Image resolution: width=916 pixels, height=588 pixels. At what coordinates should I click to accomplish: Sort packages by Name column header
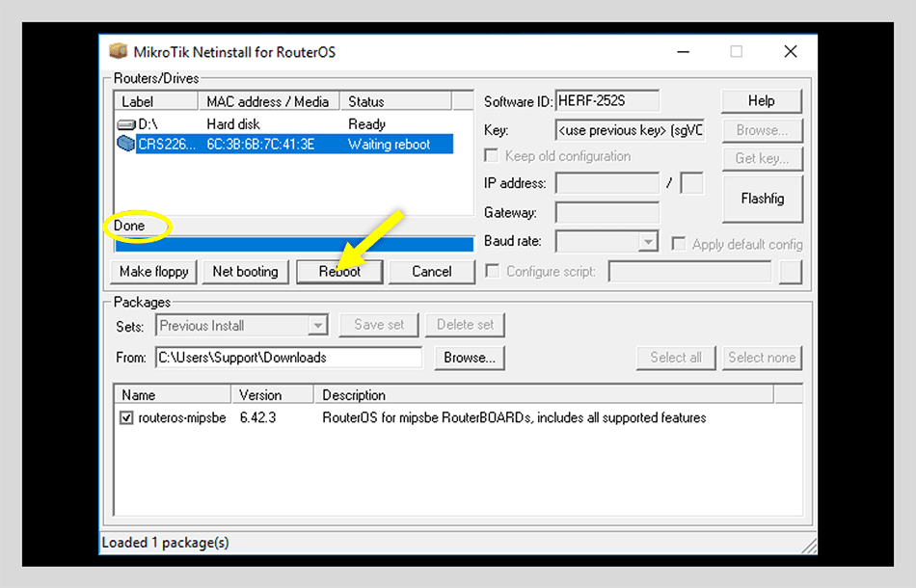(173, 394)
